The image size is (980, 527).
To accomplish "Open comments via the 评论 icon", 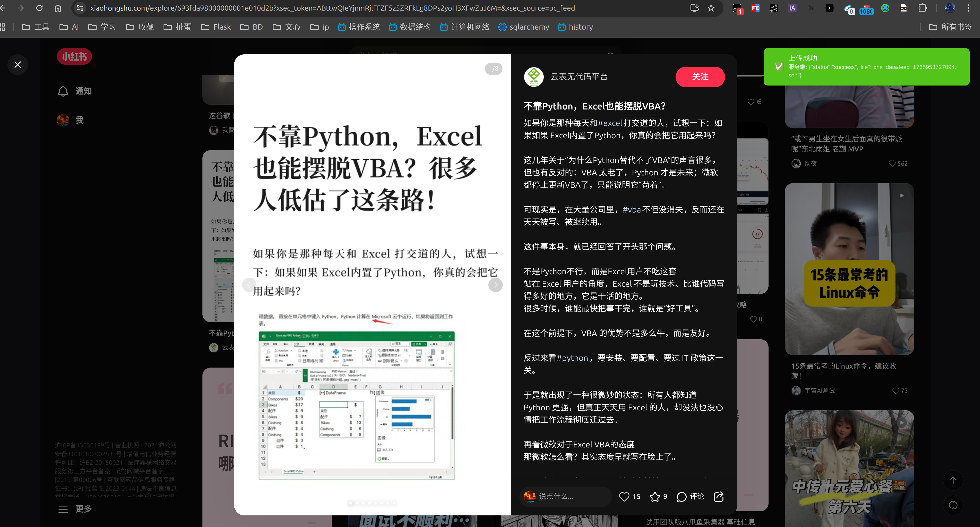I will (682, 497).
